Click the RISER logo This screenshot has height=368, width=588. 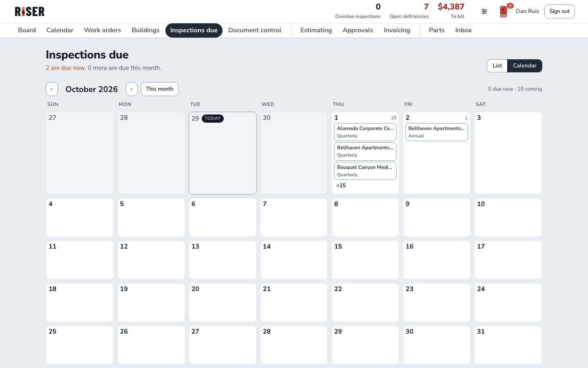pyautogui.click(x=30, y=11)
